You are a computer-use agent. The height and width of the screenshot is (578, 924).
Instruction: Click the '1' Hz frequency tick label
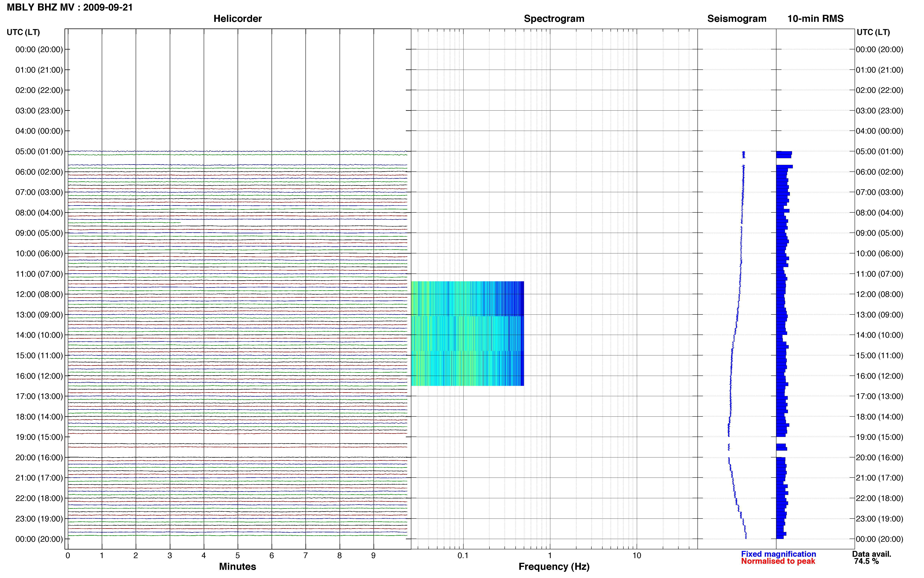pos(550,555)
